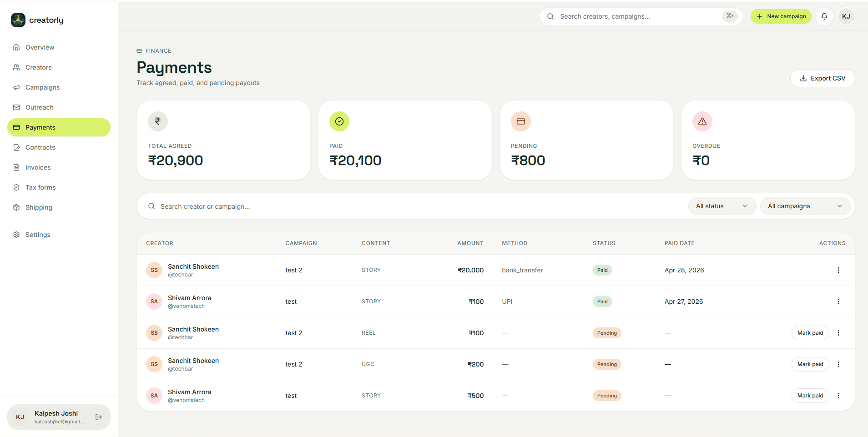The height and width of the screenshot is (437, 868).
Task: Click the magnifier icon in top search bar
Action: click(550, 16)
